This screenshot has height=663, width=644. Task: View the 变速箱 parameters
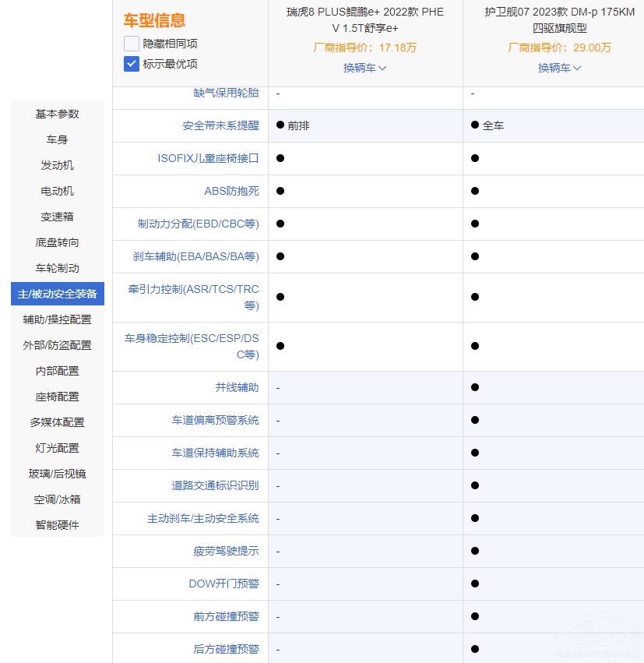tap(56, 217)
